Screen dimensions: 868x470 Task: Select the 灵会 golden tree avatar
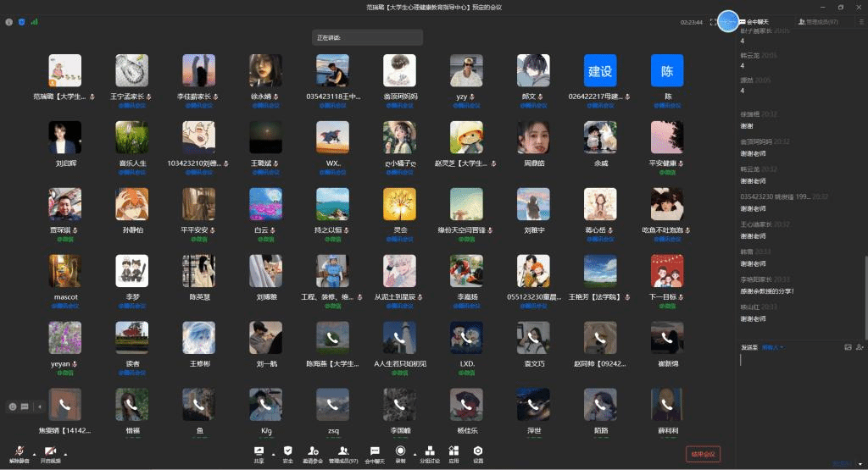tap(399, 204)
